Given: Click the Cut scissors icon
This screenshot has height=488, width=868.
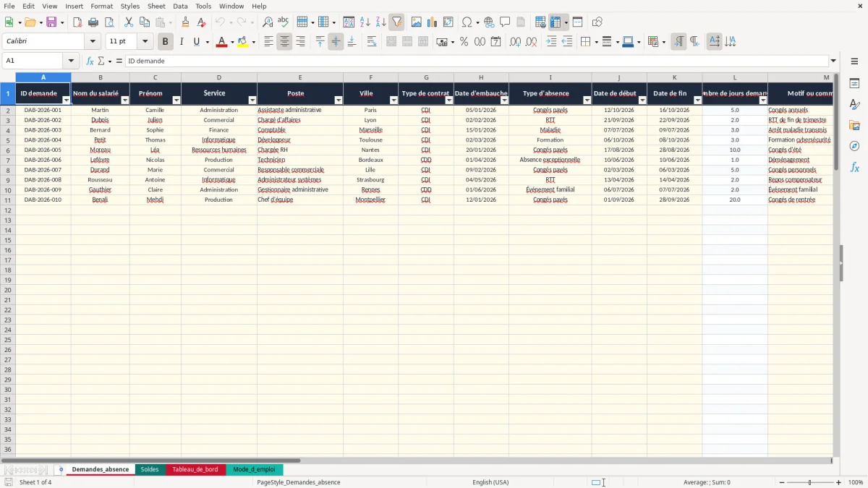Looking at the screenshot, I should click(128, 22).
